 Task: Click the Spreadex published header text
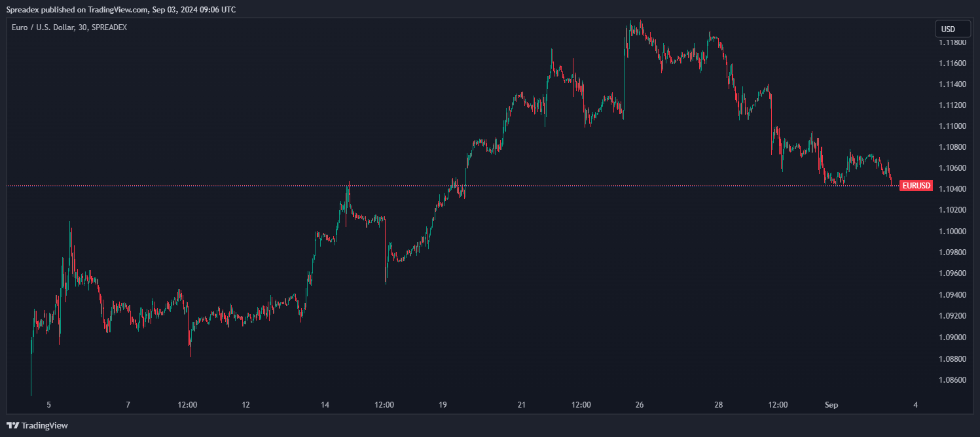click(121, 10)
